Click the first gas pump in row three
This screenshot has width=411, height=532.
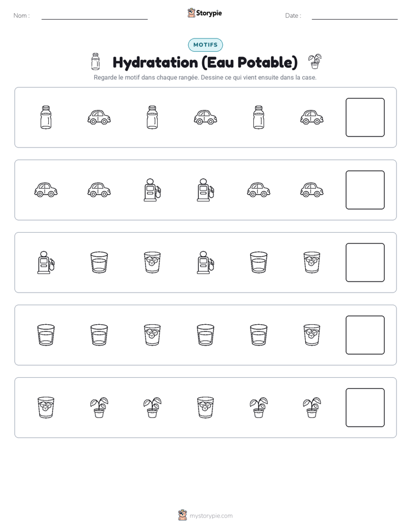coord(46,263)
